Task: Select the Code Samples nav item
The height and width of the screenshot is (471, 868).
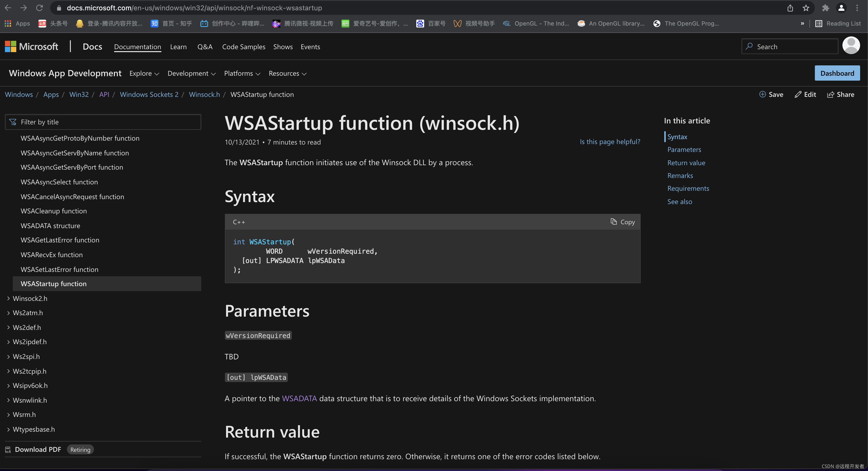Action: 243,47
